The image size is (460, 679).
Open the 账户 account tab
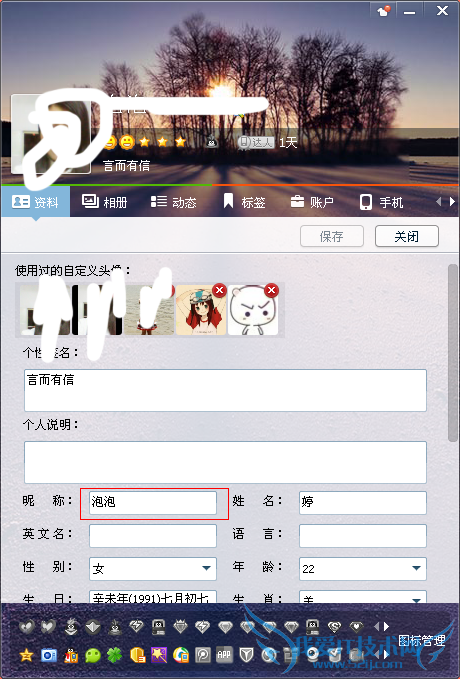coord(312,202)
